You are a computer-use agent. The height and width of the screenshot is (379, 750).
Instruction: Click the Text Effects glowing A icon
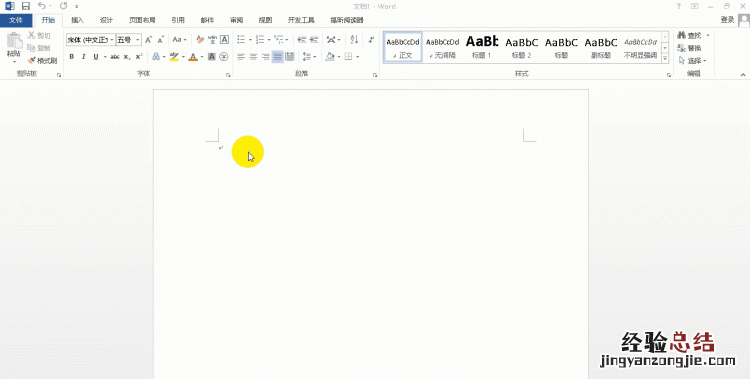(156, 56)
